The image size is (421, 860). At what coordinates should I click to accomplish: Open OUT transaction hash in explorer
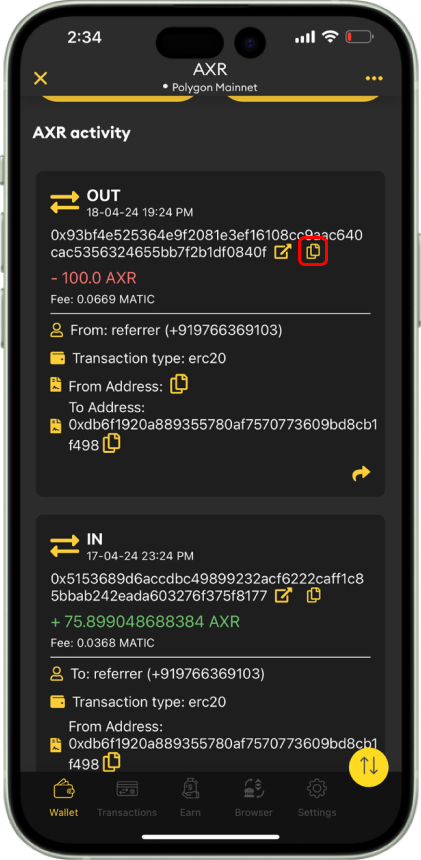[283, 252]
